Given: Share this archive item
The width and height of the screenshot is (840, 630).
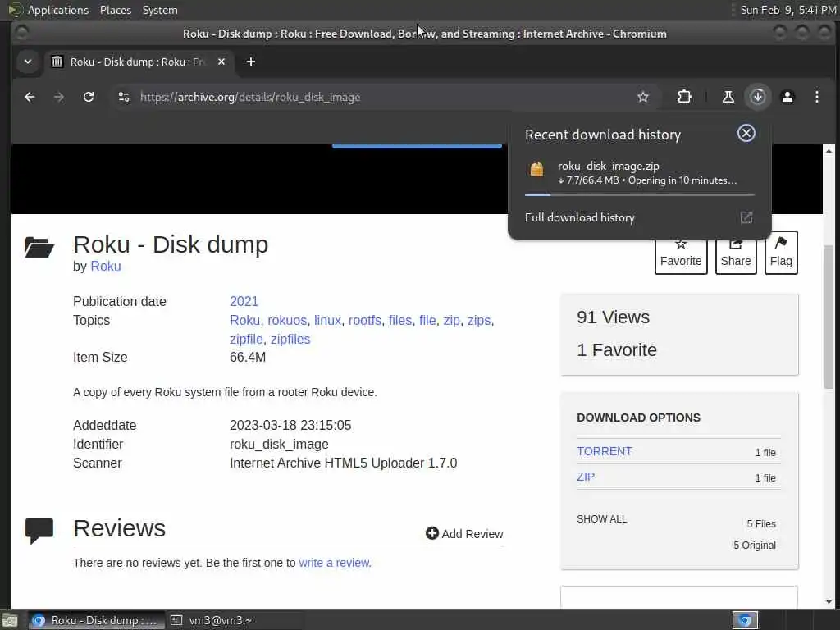Looking at the screenshot, I should click(736, 253).
